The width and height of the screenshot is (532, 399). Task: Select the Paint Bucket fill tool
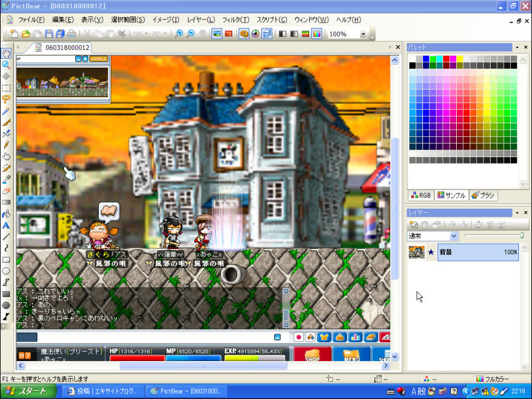6,214
